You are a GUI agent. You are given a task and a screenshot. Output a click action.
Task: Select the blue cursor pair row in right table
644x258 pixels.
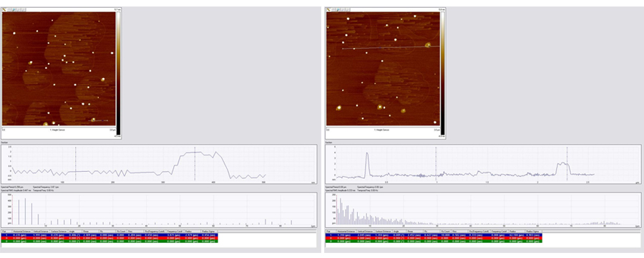point(434,234)
